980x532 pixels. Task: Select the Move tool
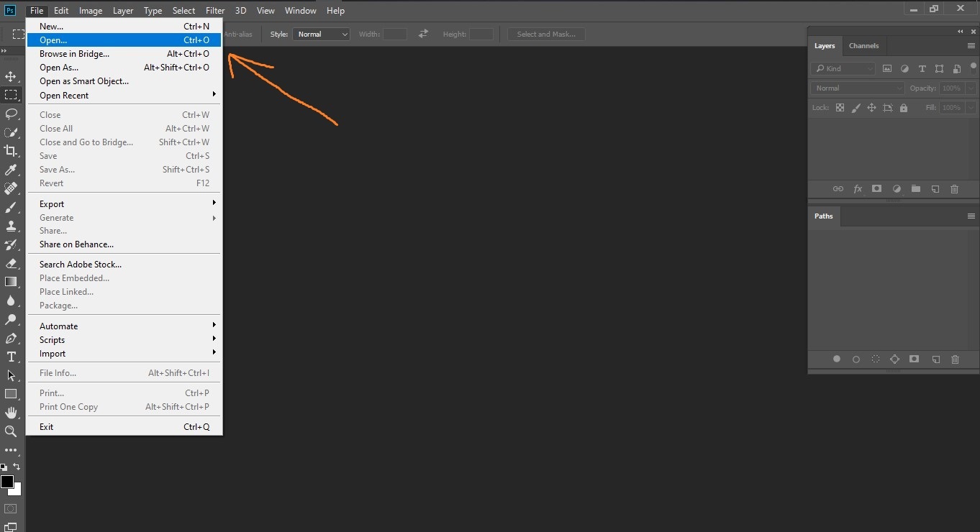11,76
